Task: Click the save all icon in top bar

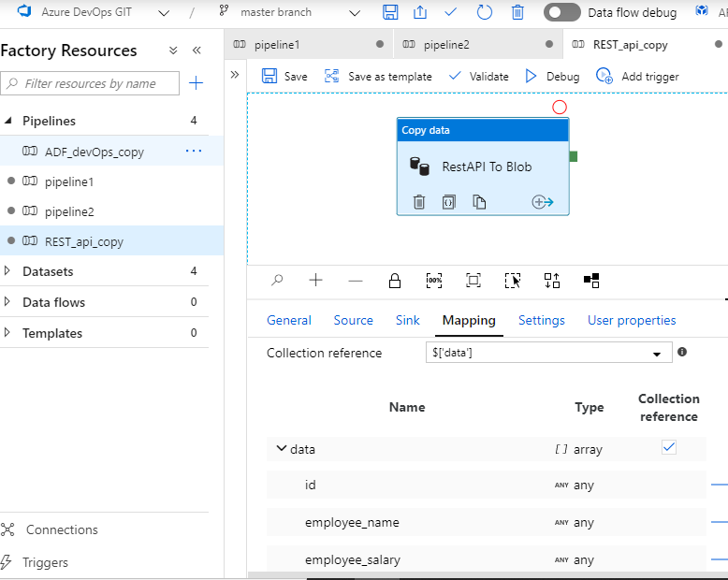Action: coord(390,12)
